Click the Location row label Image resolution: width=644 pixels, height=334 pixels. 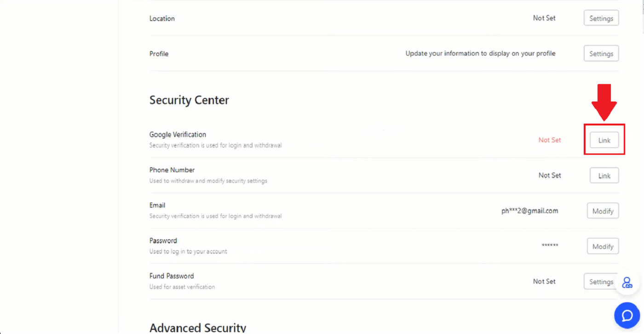(162, 18)
